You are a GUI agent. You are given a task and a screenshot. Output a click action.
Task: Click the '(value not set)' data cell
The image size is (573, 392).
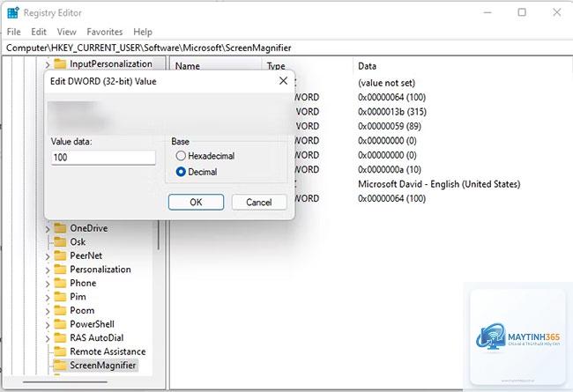387,83
